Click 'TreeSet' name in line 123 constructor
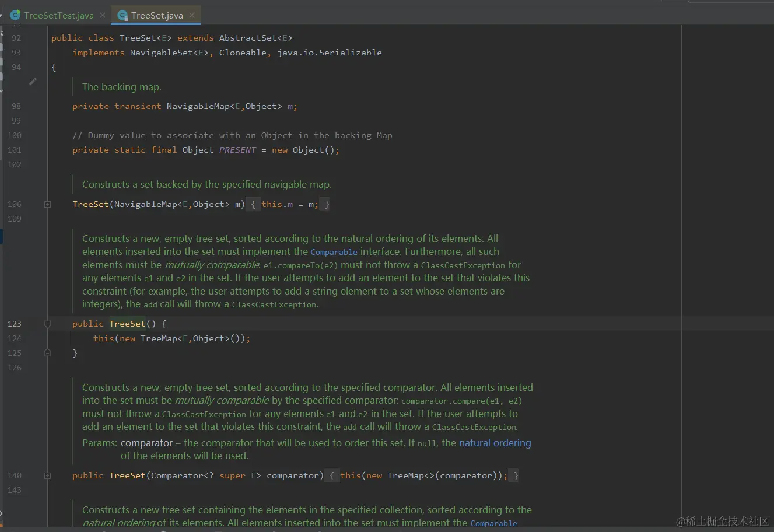This screenshot has width=774, height=532. tap(127, 324)
